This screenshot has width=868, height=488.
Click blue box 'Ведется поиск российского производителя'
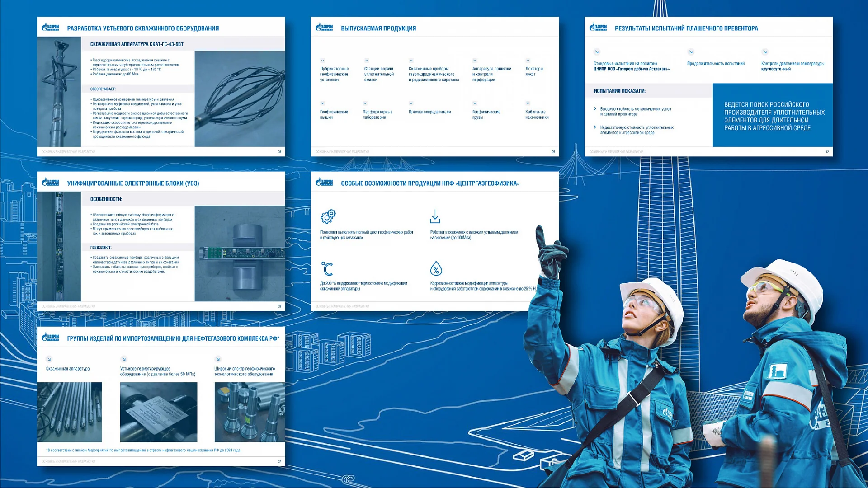(x=773, y=115)
